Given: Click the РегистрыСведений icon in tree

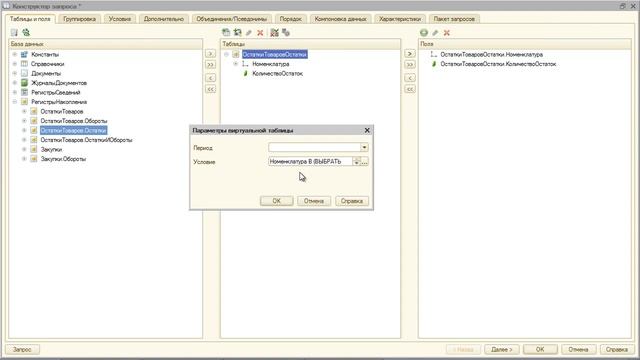Looking at the screenshot, I should (24, 92).
